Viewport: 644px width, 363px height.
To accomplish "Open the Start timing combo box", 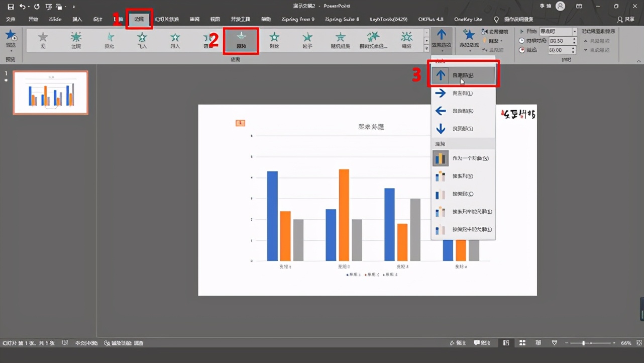I will (559, 31).
